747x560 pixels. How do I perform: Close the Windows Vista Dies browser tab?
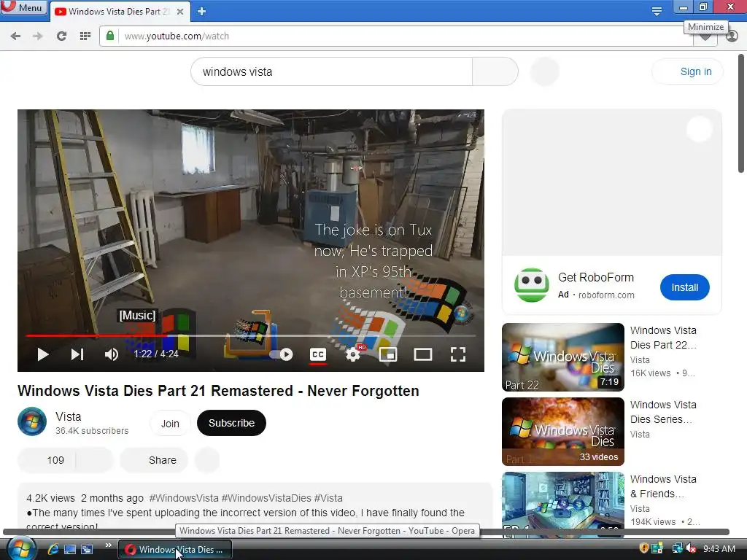tap(180, 12)
